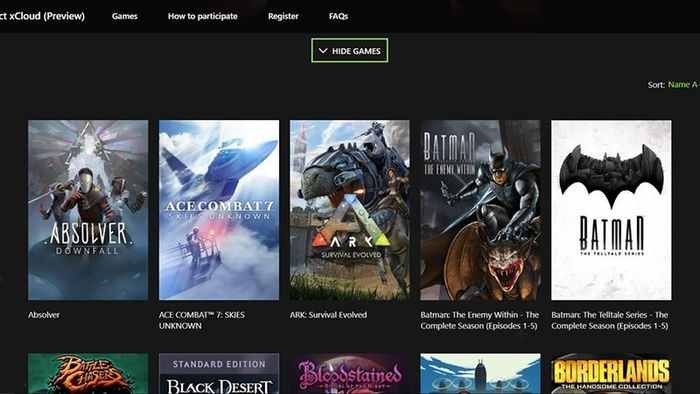Screen dimensions: 700x394
Task: Open Borderlands The Handsome Collection cover
Action: (611, 373)
